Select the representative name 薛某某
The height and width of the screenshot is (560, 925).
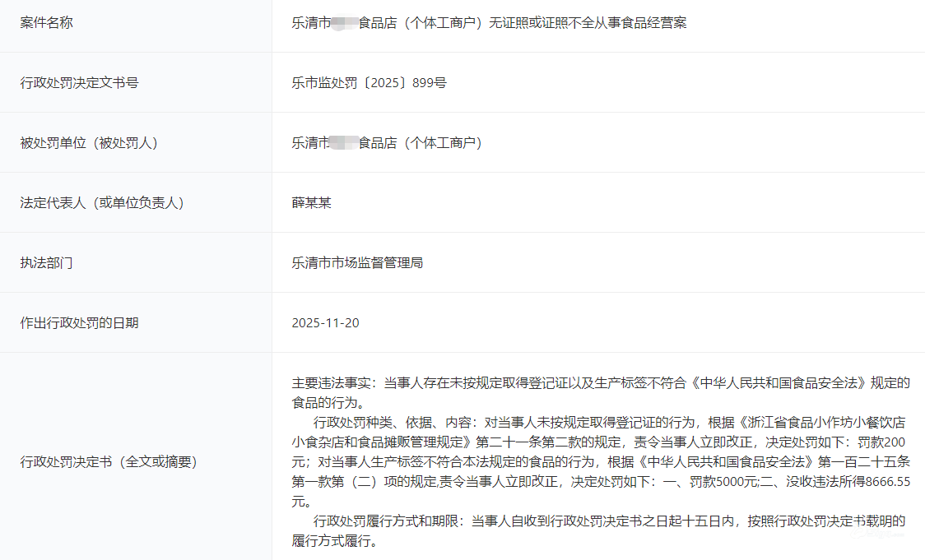[x=311, y=203]
